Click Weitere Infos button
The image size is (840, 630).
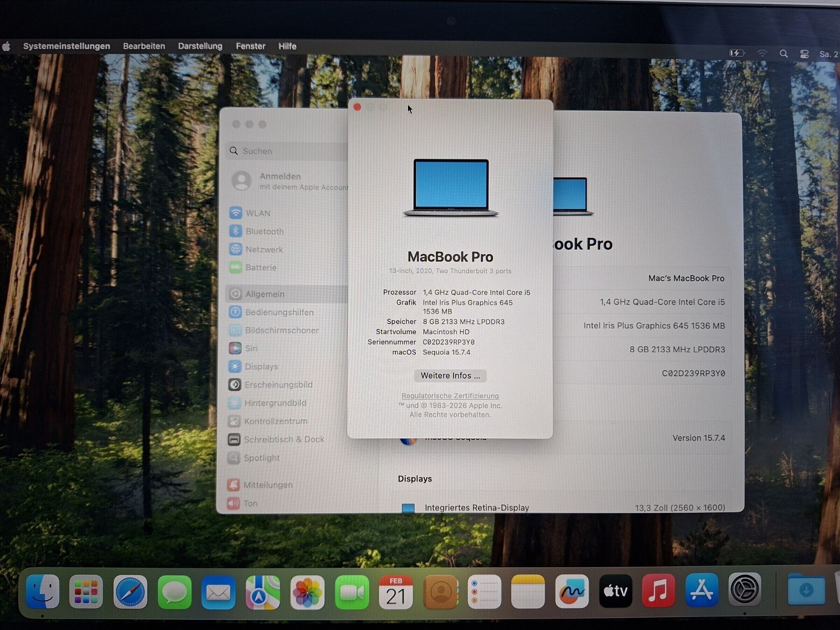450,375
